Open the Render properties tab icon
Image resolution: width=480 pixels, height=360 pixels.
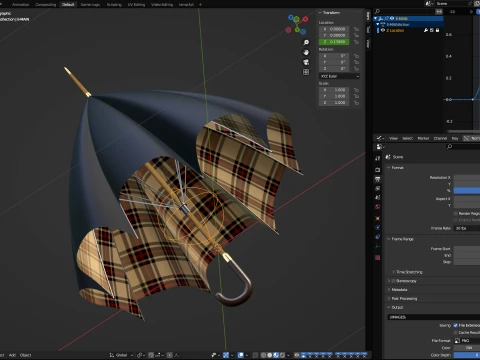[378, 170]
